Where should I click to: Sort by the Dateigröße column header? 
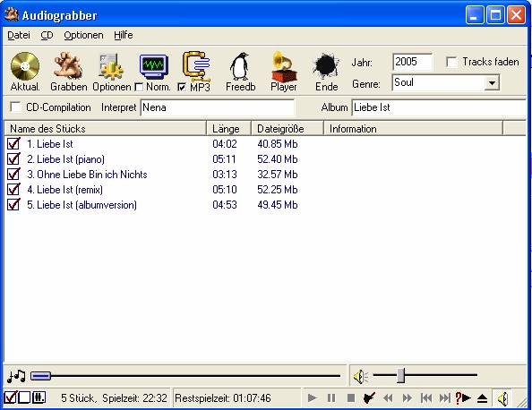point(287,129)
